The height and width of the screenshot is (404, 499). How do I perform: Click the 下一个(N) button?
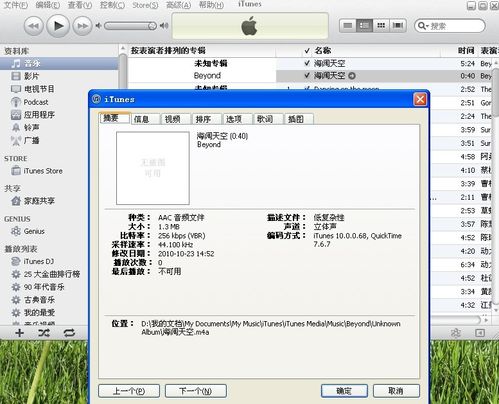[196, 391]
